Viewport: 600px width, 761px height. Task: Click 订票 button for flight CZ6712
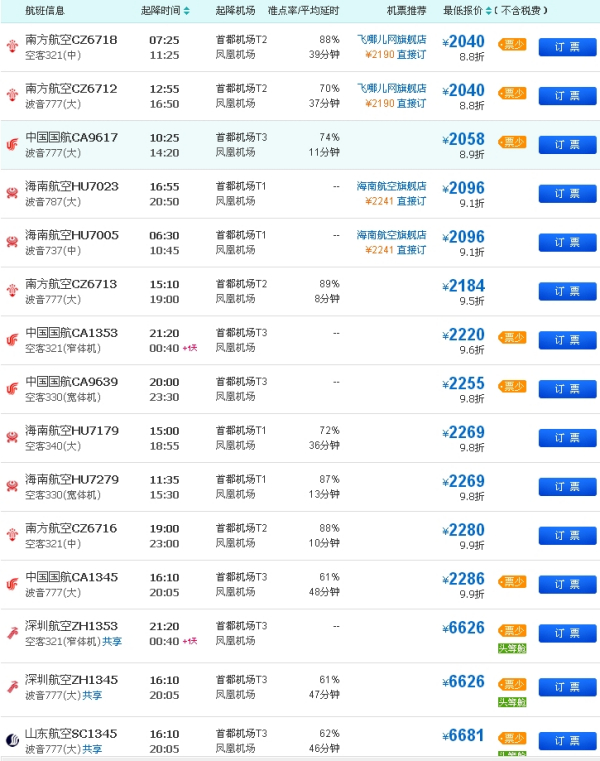567,96
